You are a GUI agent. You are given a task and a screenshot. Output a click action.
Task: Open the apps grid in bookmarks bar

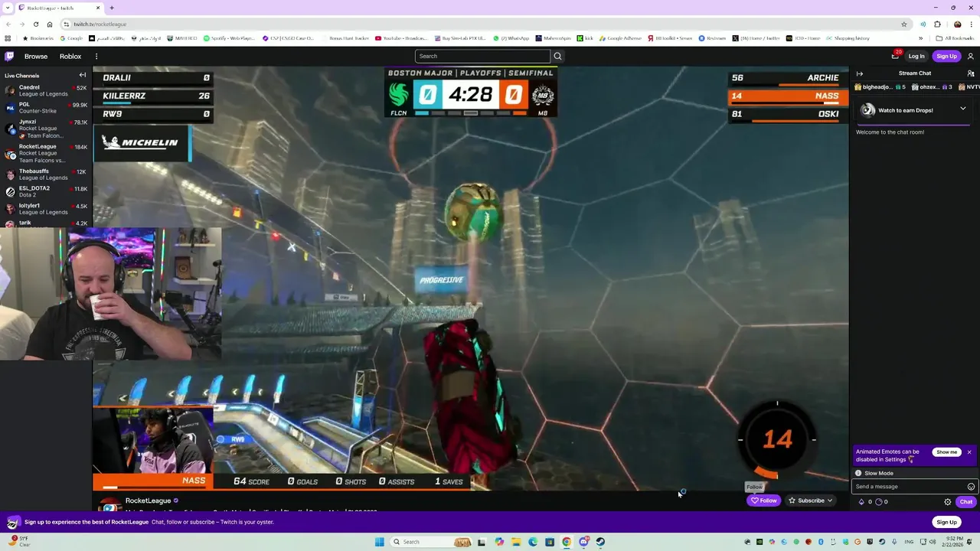pos(8,38)
